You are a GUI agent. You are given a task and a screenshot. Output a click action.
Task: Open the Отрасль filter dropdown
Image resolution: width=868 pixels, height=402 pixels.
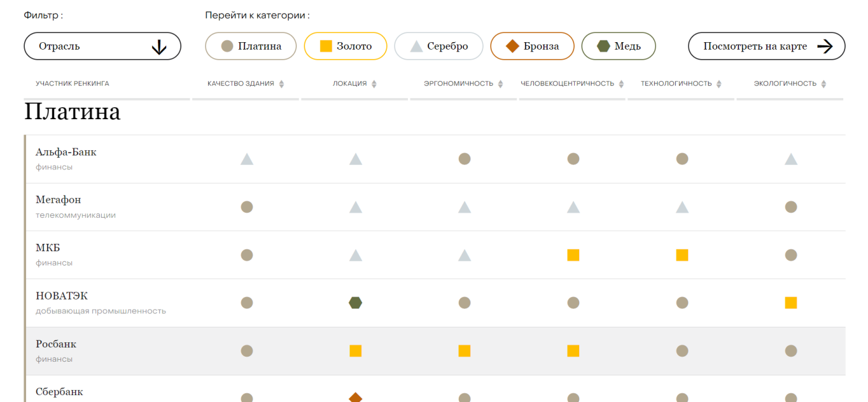(102, 47)
